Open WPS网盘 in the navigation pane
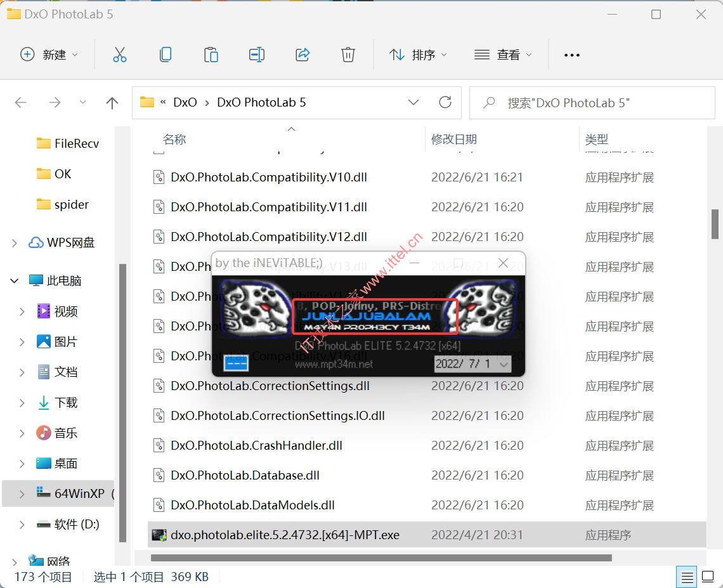The image size is (723, 588). point(62,242)
